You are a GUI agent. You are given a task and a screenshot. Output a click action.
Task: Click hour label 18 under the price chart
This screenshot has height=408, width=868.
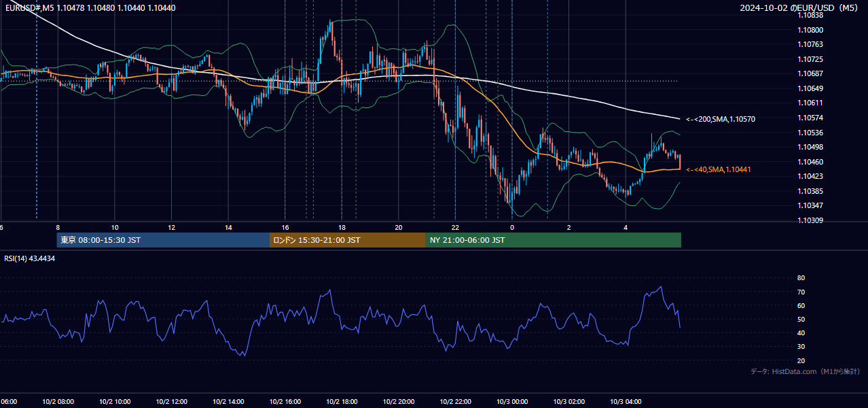342,228
